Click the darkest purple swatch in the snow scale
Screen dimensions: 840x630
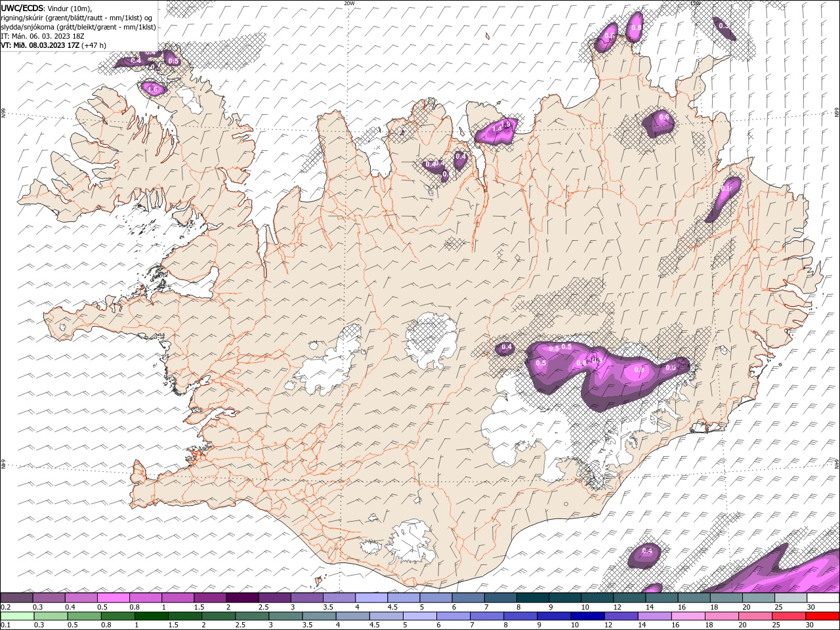[x=241, y=598]
